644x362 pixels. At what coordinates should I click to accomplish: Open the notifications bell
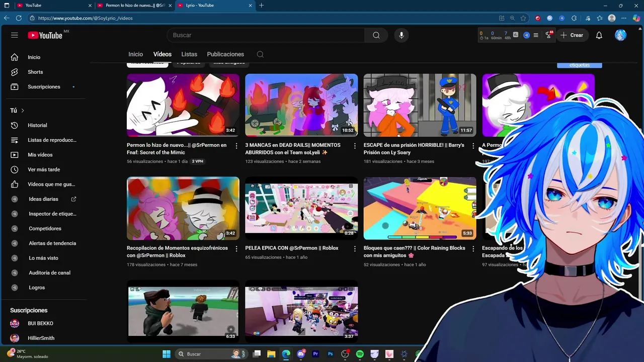pyautogui.click(x=599, y=35)
